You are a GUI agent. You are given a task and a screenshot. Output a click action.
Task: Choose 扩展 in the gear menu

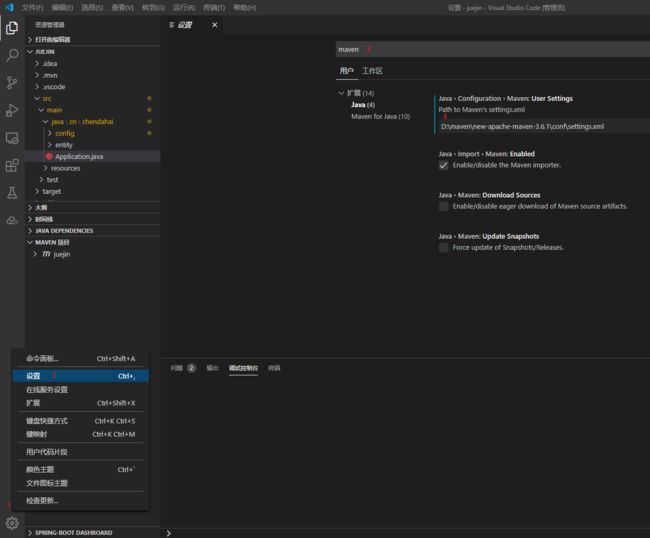(81, 403)
